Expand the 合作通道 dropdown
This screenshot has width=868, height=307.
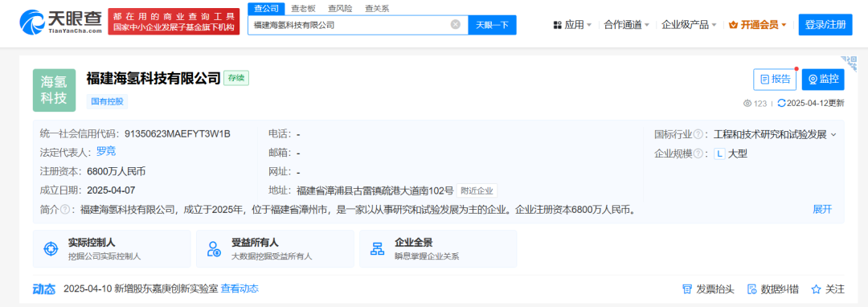pos(646,25)
